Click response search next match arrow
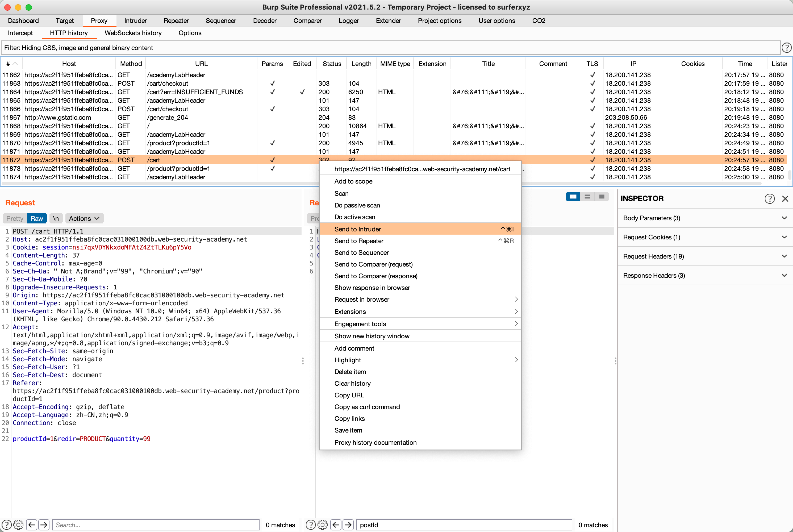This screenshot has height=532, width=793. pos(348,525)
